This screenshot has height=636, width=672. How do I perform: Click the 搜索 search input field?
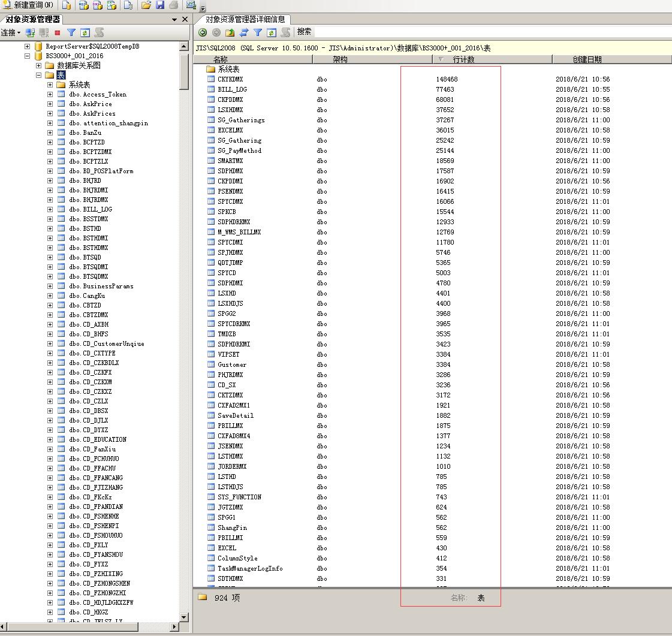tap(493, 32)
